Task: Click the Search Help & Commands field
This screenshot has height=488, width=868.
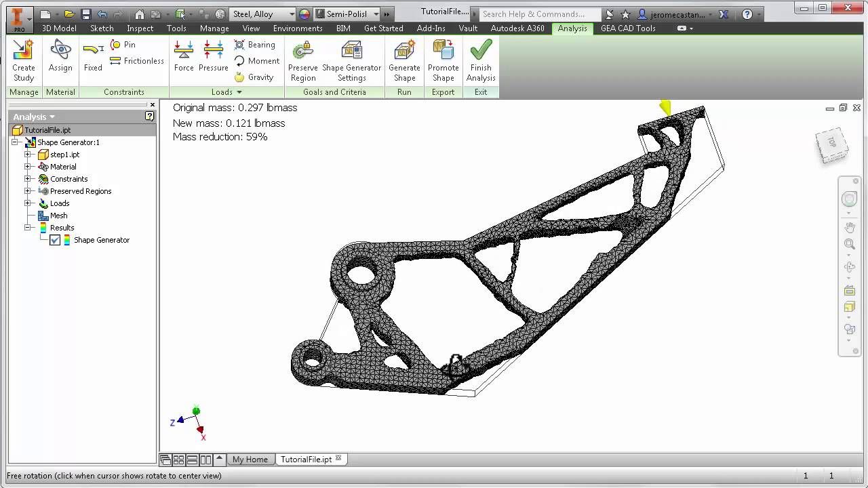Action: 539,14
